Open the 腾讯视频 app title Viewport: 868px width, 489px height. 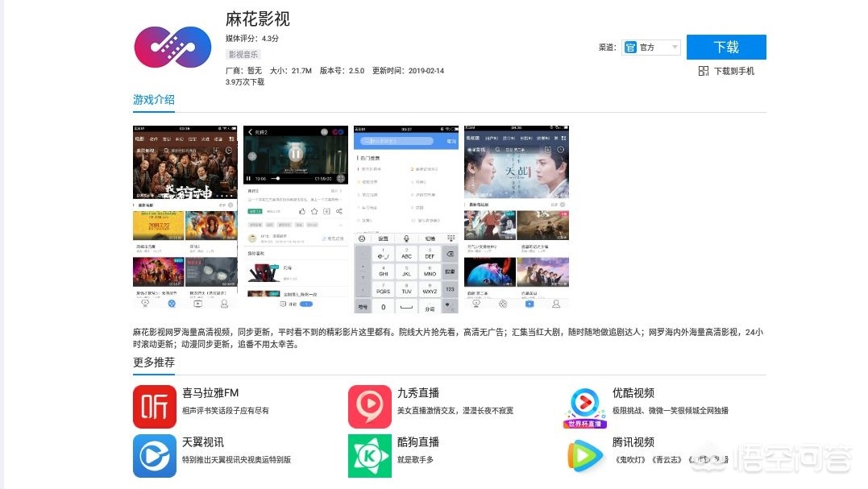tap(633, 442)
